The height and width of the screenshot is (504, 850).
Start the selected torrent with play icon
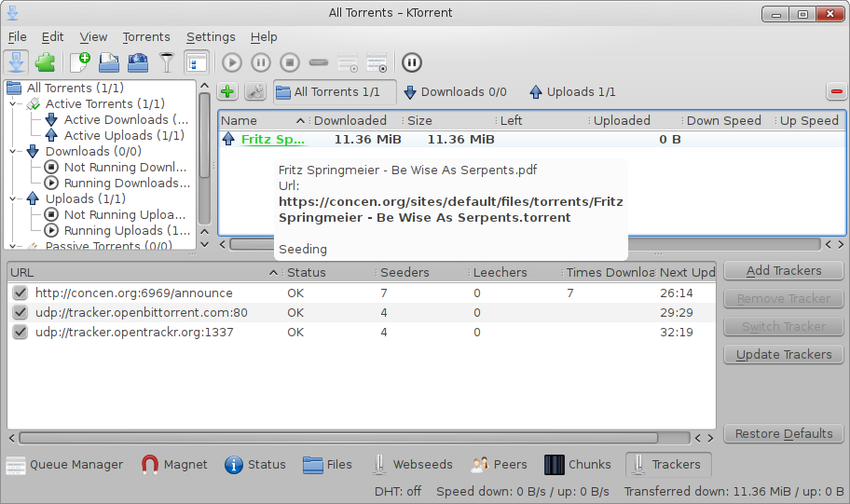pyautogui.click(x=232, y=62)
